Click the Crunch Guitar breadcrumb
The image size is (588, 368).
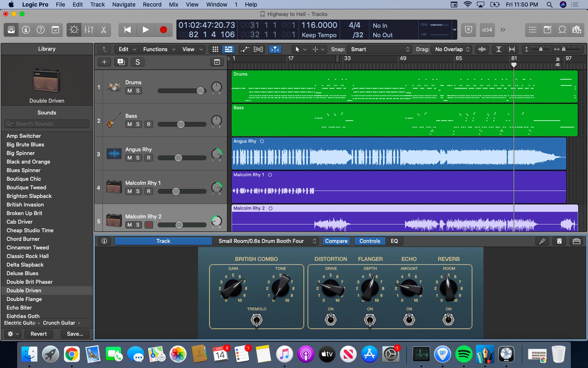tap(59, 323)
